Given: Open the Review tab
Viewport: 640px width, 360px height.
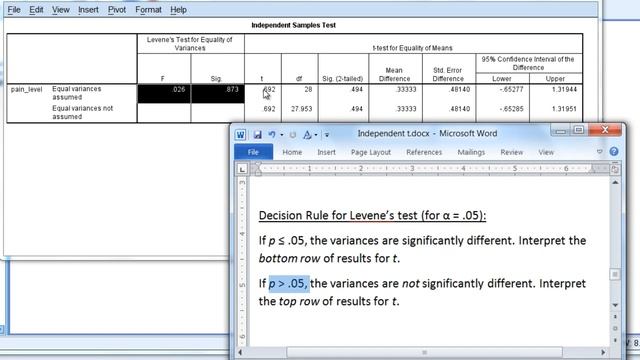Looking at the screenshot, I should pyautogui.click(x=511, y=152).
